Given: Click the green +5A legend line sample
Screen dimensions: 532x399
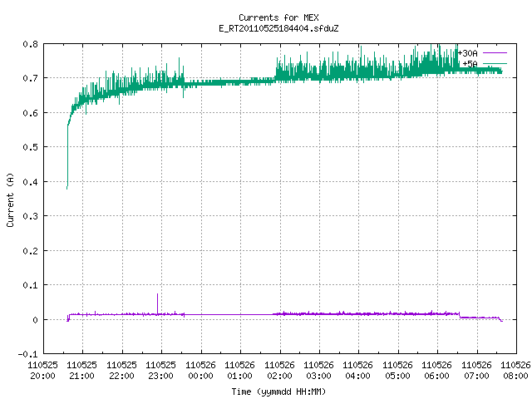Looking at the screenshot, I should click(495, 63).
